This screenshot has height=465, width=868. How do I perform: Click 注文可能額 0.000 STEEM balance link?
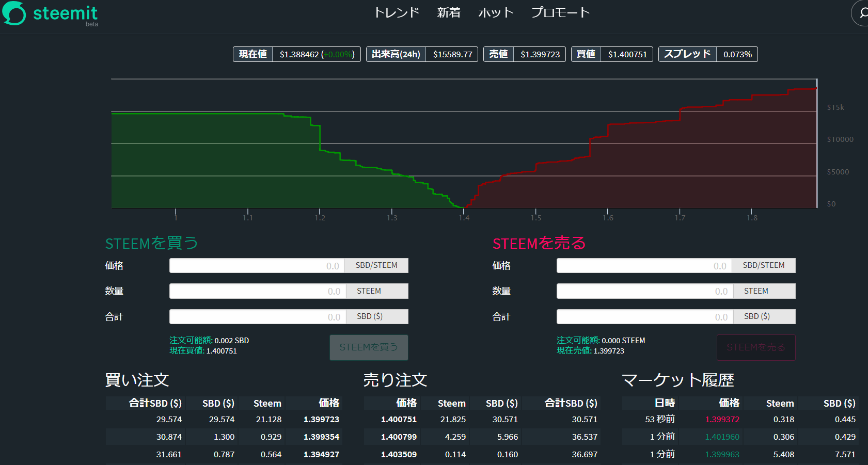[601, 341]
